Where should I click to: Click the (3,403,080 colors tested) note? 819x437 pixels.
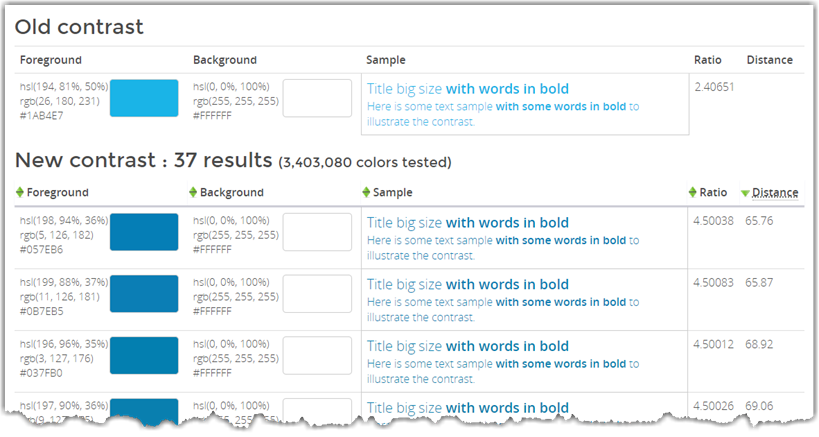tap(365, 162)
